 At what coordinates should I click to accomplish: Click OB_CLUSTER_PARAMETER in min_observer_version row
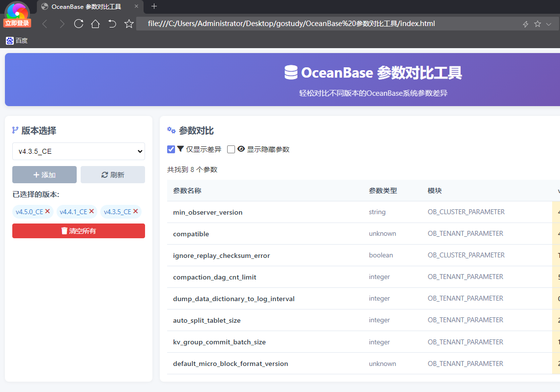pos(466,212)
